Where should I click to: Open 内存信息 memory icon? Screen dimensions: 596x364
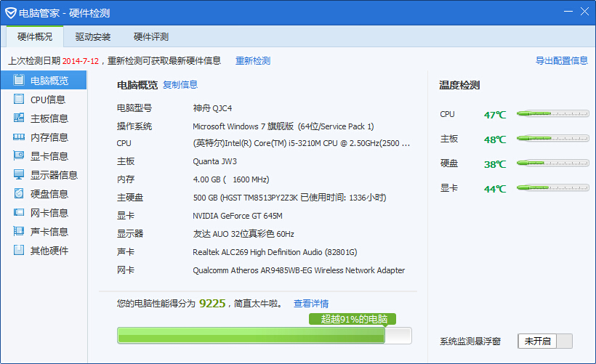[19, 137]
